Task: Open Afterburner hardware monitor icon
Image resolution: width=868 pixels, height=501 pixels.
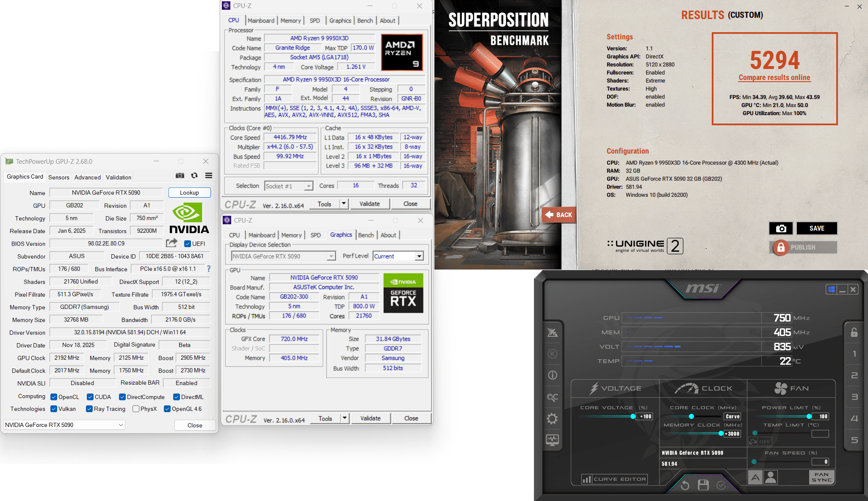Action: 552,440
